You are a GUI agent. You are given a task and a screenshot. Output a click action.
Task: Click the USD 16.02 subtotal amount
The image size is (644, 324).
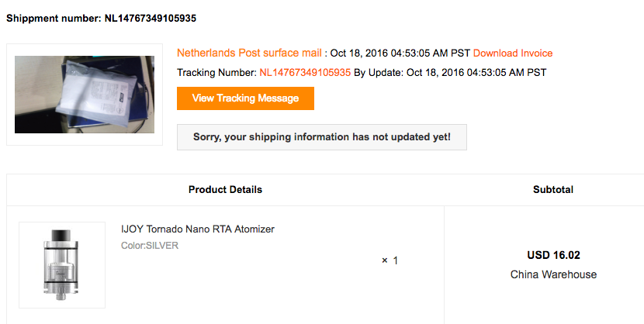(553, 255)
